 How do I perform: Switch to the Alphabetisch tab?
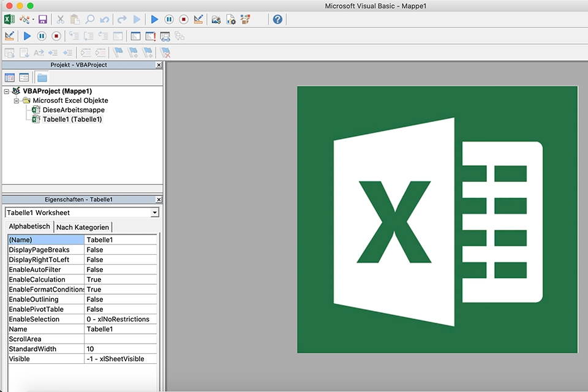tap(29, 227)
